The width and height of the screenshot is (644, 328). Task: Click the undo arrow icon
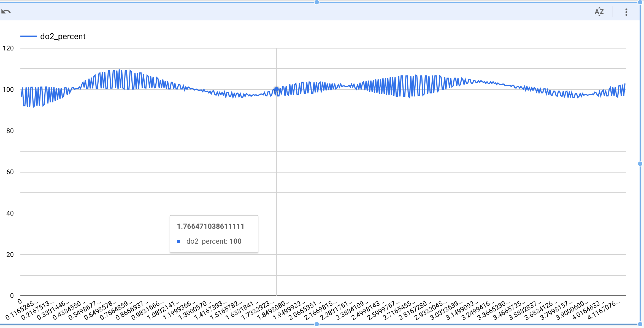[6, 11]
